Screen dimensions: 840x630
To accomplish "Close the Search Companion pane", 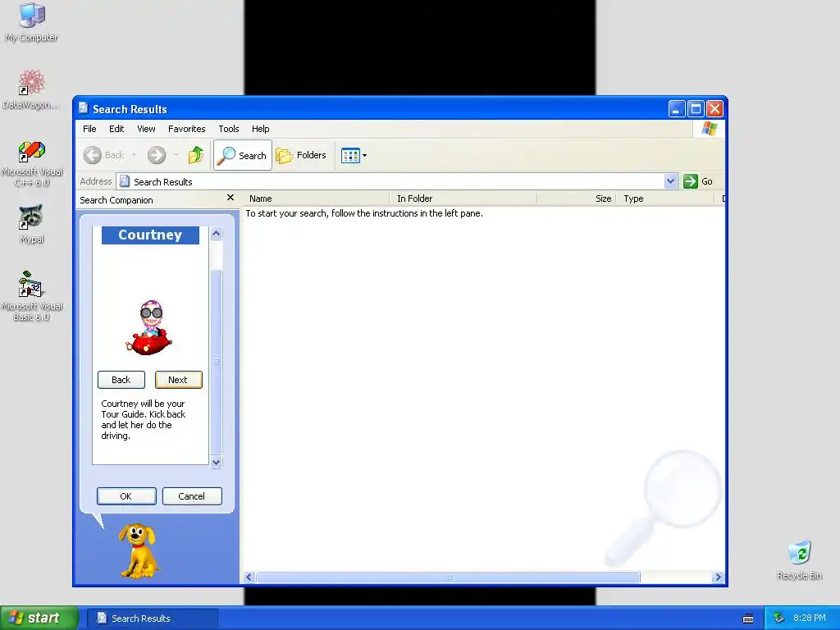I will point(231,198).
